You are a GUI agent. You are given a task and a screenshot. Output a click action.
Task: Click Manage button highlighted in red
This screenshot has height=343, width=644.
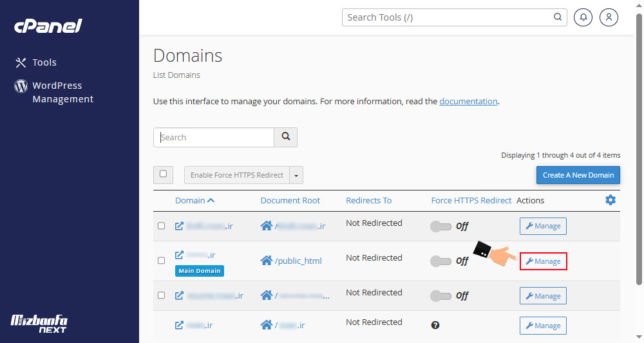pos(543,261)
